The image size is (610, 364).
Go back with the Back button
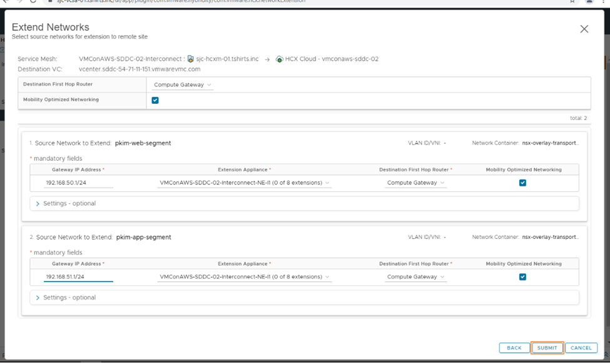pos(514,348)
